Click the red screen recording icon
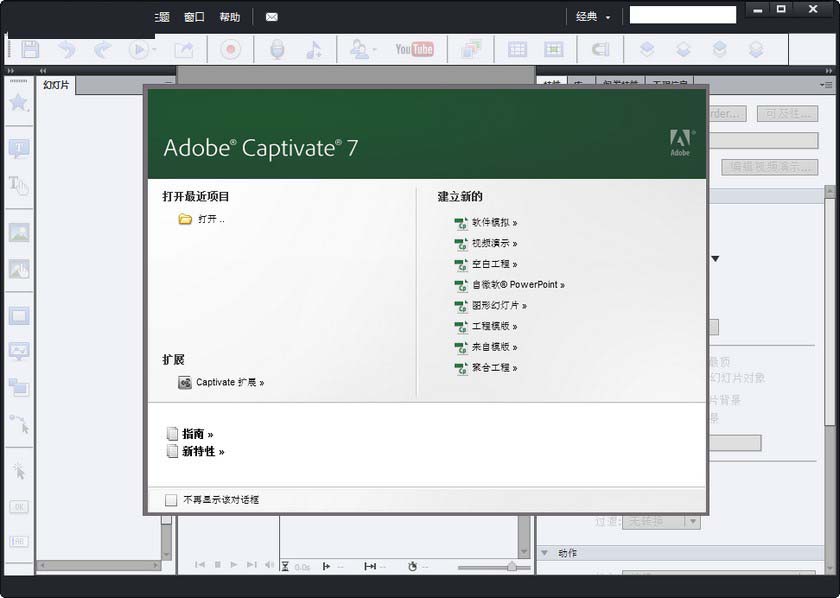The height and width of the screenshot is (598, 840). 231,48
